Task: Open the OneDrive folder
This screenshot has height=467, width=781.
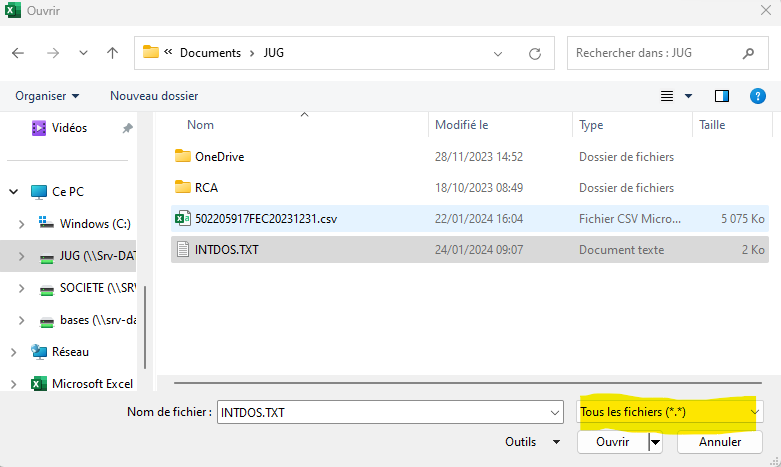Action: tap(219, 156)
